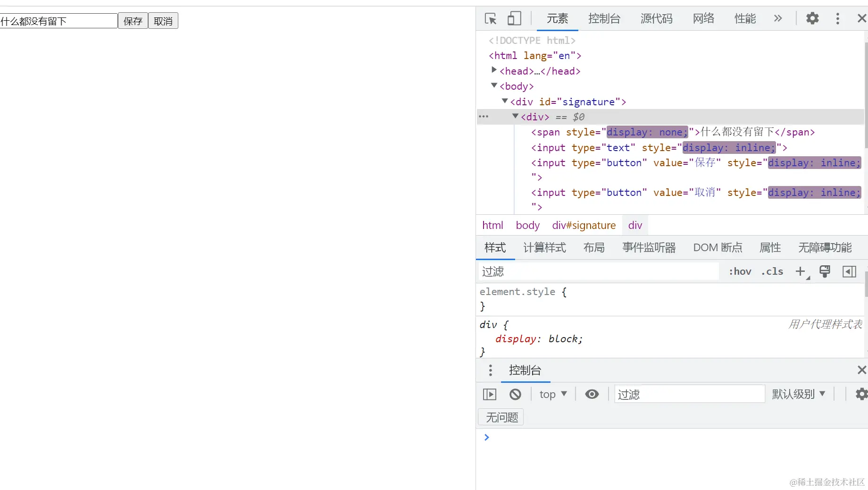This screenshot has height=490, width=868.
Task: Click the 保存 button on the page
Action: click(133, 21)
